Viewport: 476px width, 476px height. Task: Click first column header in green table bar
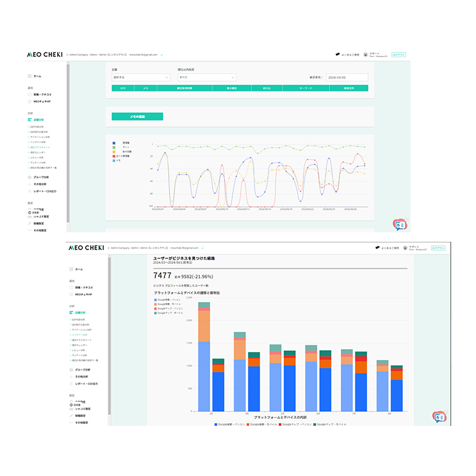click(123, 88)
